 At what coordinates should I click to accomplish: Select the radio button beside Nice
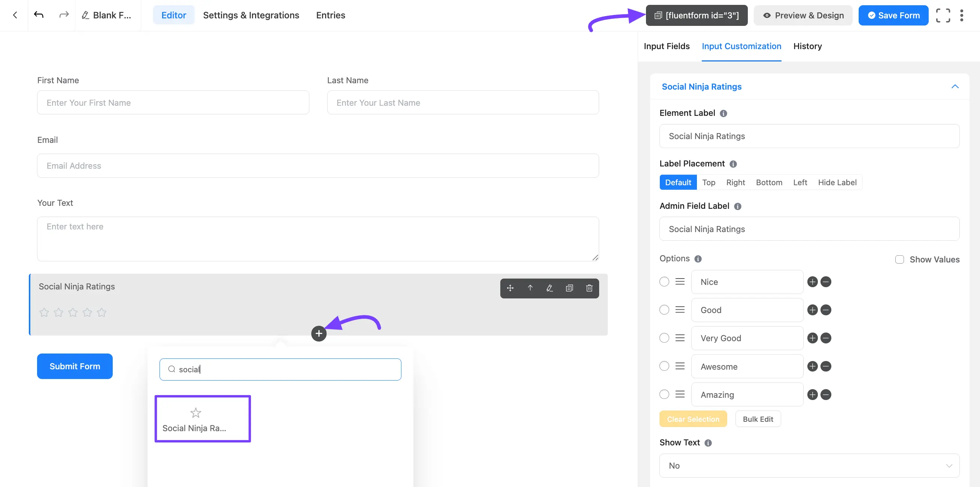664,282
